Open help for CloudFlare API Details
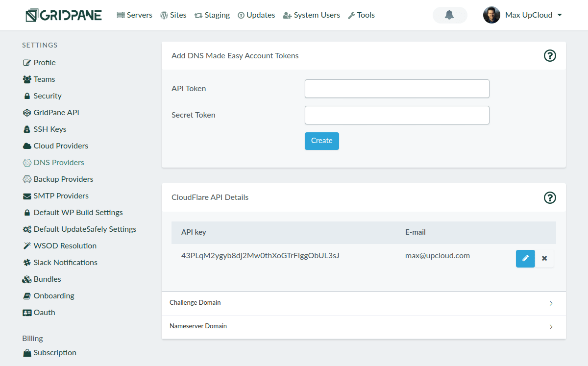 pos(550,197)
